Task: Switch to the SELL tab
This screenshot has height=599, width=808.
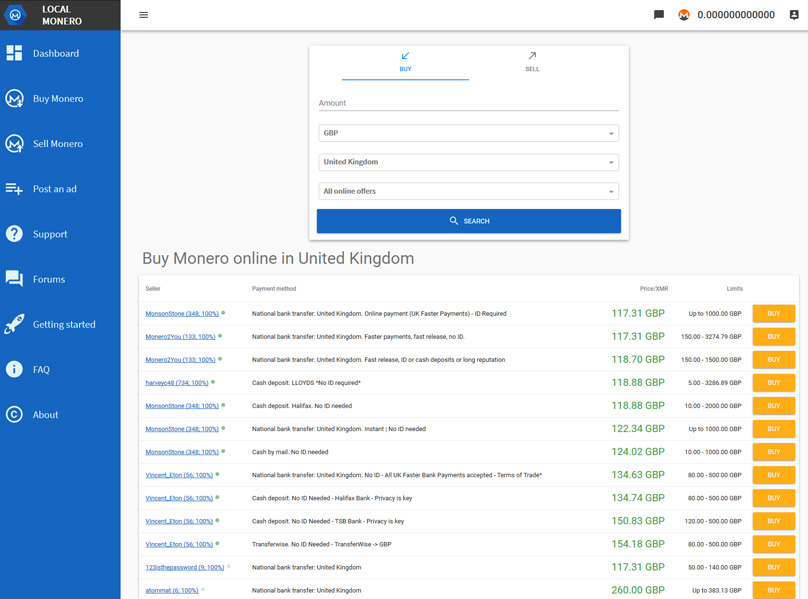Action: 532,62
